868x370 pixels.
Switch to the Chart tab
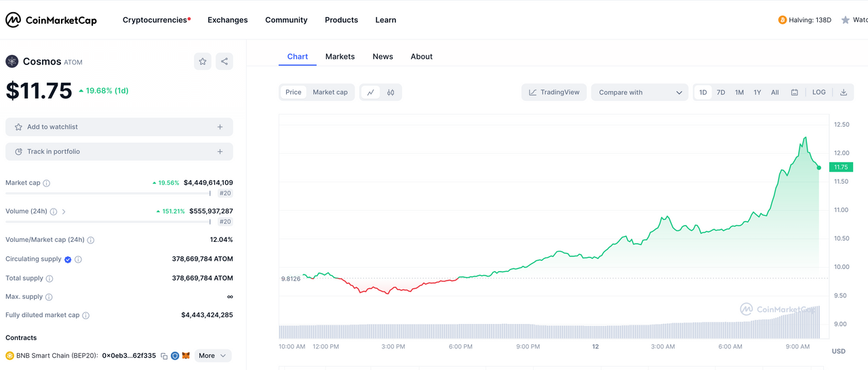pos(298,57)
